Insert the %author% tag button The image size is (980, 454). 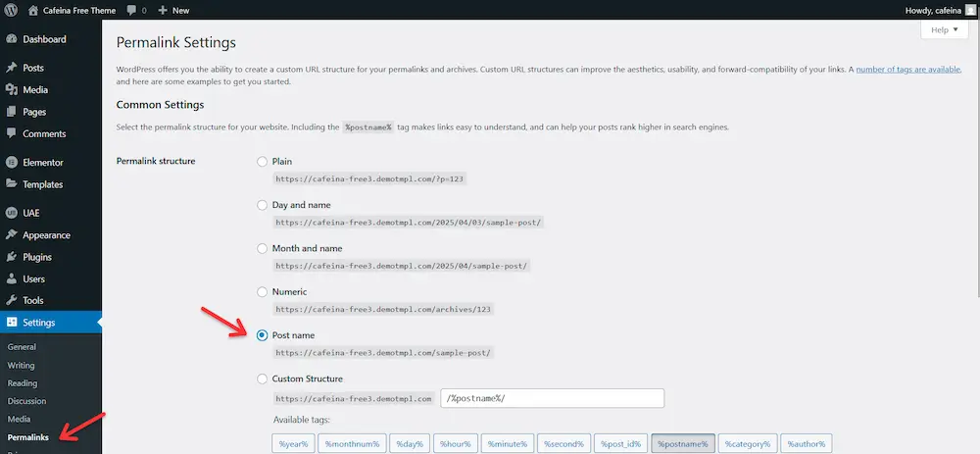point(807,444)
